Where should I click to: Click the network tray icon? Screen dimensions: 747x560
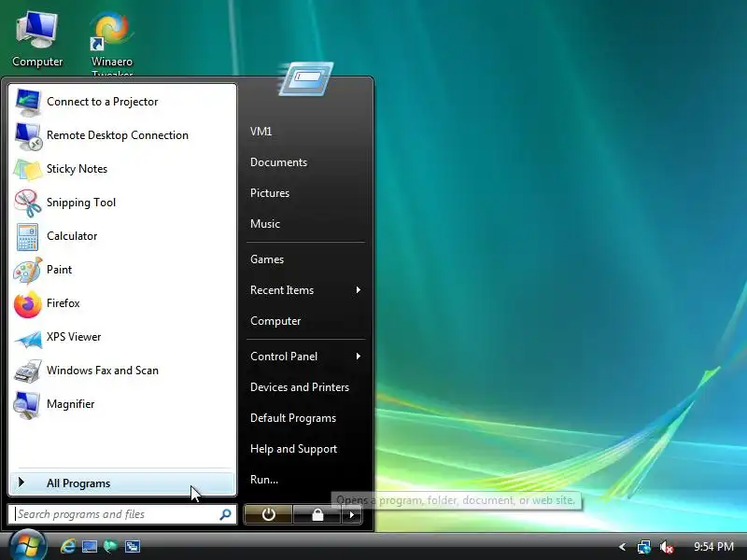[644, 547]
